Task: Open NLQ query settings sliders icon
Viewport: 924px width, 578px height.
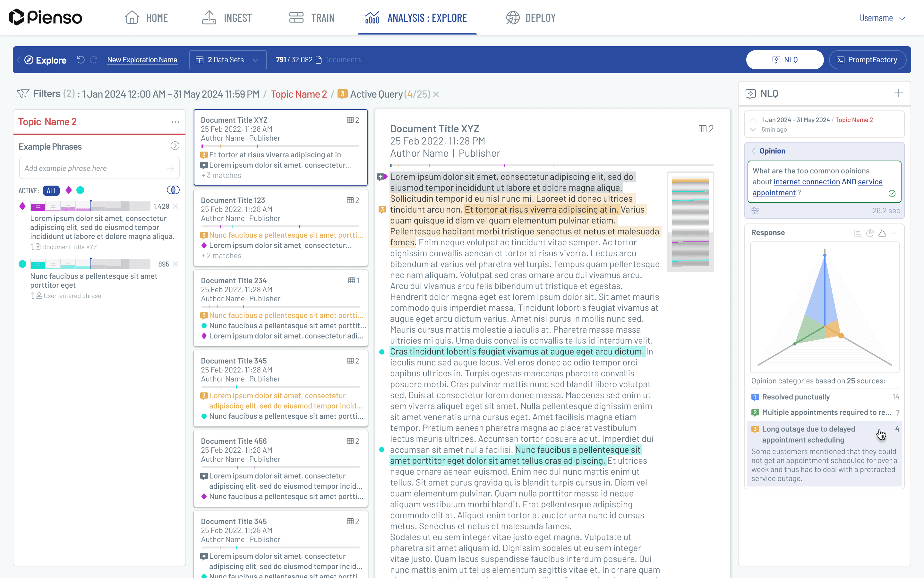Action: pos(755,211)
